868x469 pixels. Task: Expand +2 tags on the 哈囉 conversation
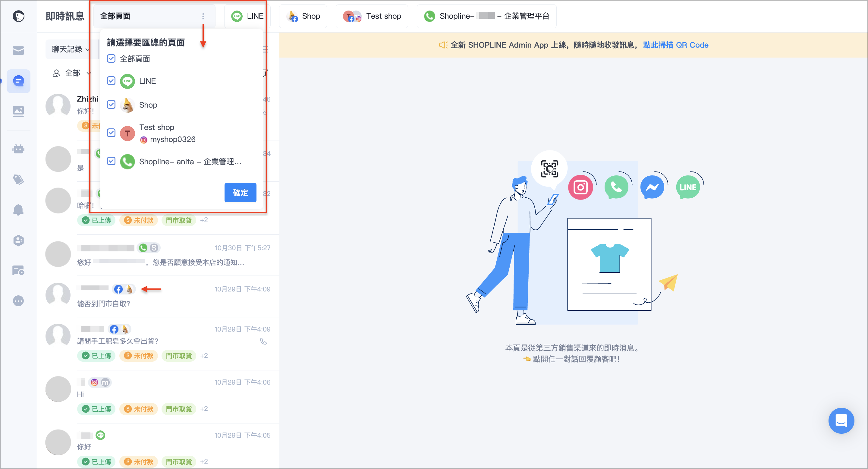pos(204,220)
